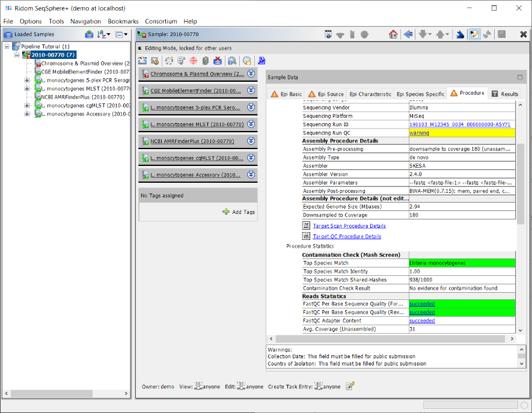
Task: Open the Options menu
Action: (x=31, y=22)
